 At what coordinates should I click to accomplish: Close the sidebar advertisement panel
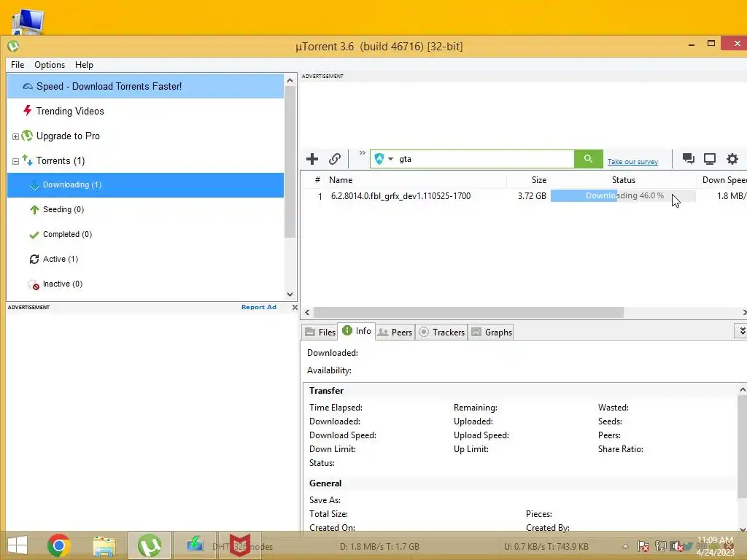click(x=295, y=307)
